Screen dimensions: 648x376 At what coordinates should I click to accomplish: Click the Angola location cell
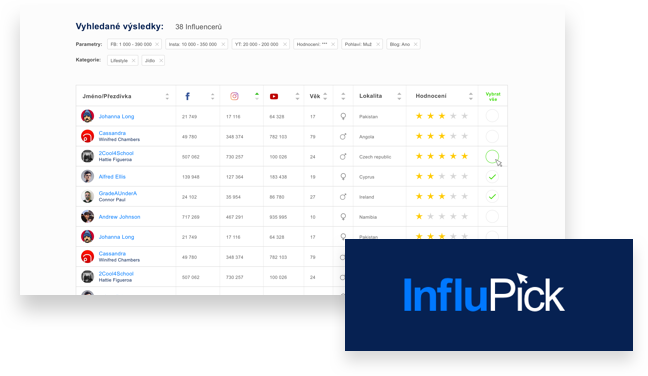[367, 137]
